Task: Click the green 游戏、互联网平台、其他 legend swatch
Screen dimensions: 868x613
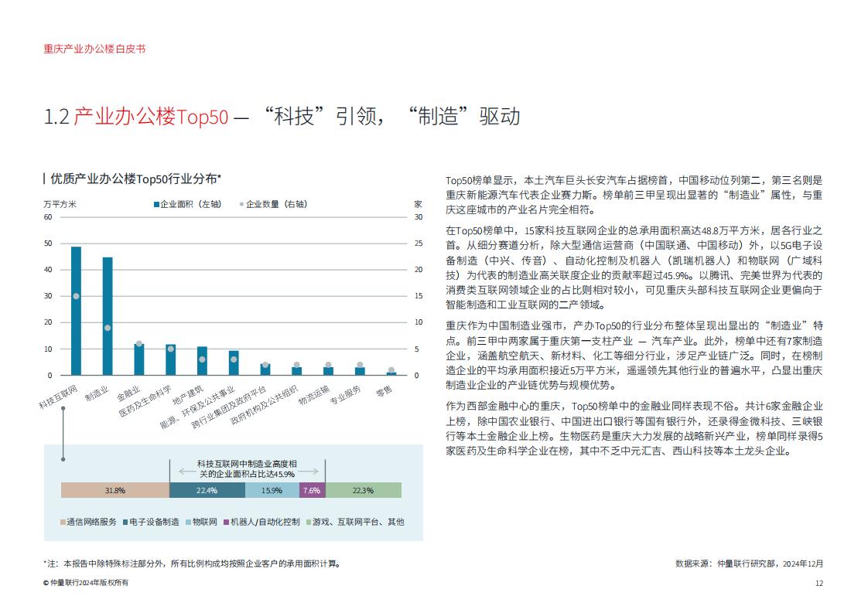Action: (x=309, y=523)
